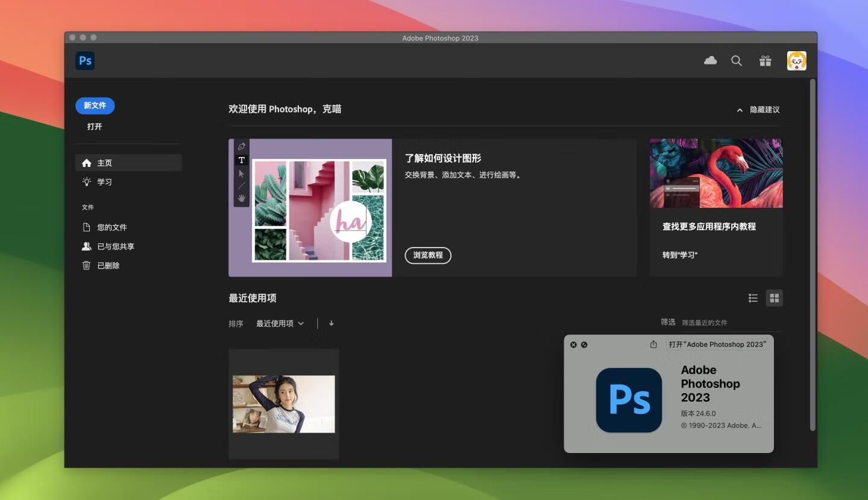Click the trash icon beside 已删除

click(x=86, y=266)
